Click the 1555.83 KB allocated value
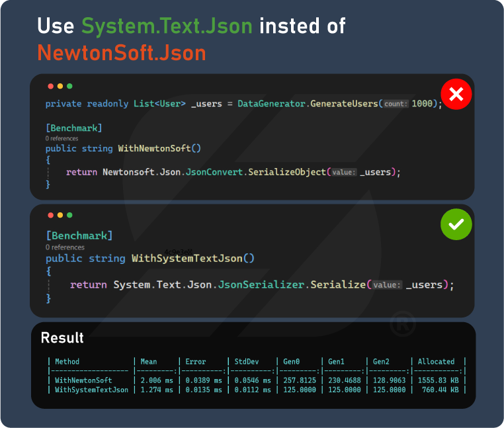Screen dimensions: 504x428 coord(439,380)
